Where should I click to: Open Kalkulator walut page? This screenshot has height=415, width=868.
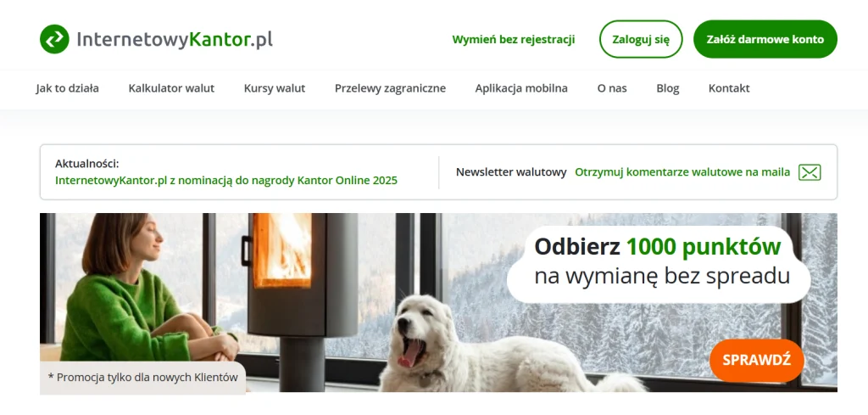coord(171,88)
